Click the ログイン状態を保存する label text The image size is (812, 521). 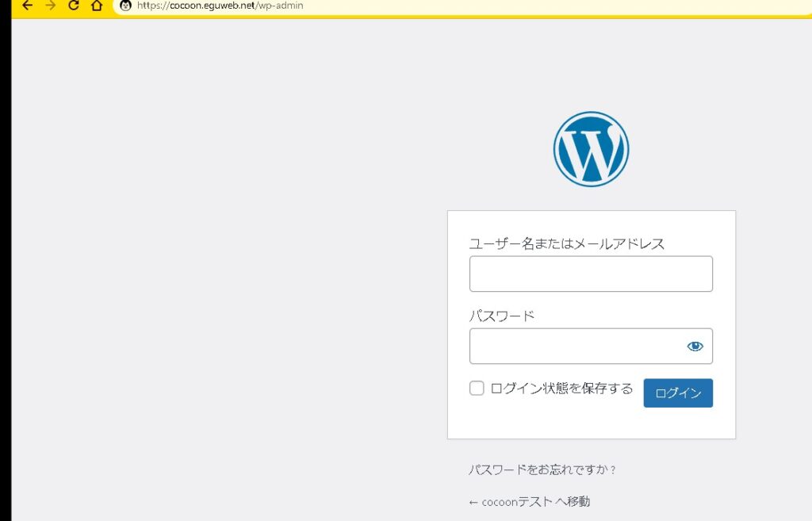pyautogui.click(x=561, y=389)
